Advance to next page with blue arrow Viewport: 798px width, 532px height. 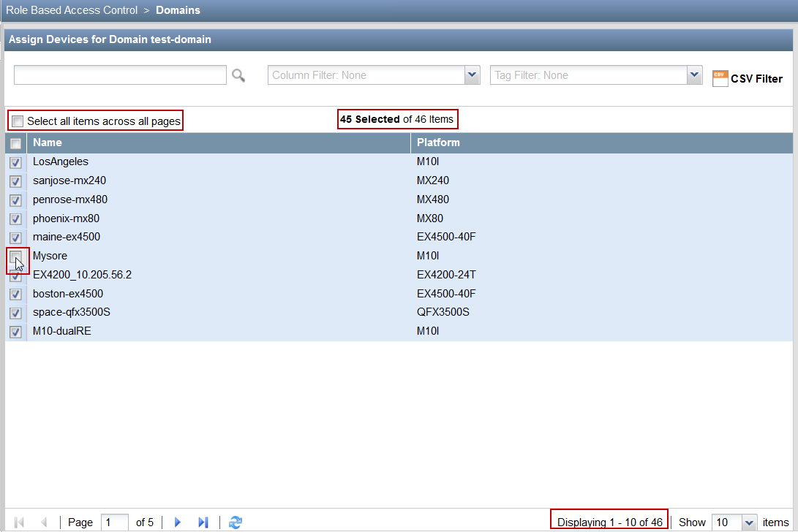pyautogui.click(x=178, y=522)
